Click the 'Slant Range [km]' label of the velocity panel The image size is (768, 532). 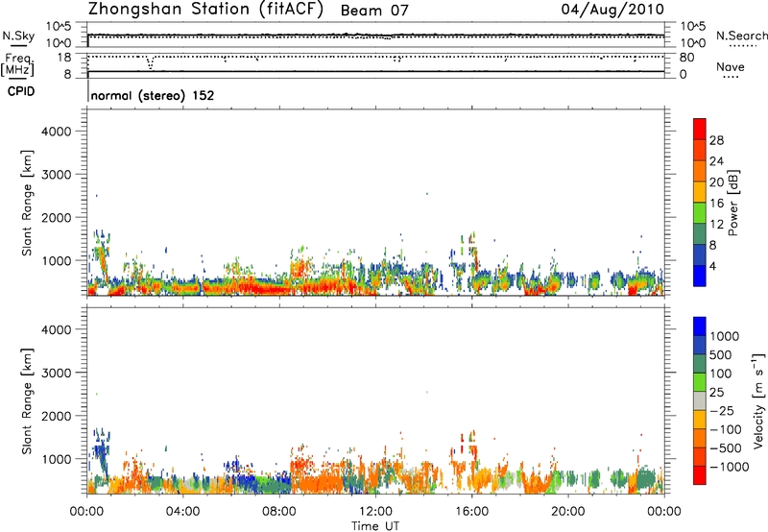(x=27, y=400)
